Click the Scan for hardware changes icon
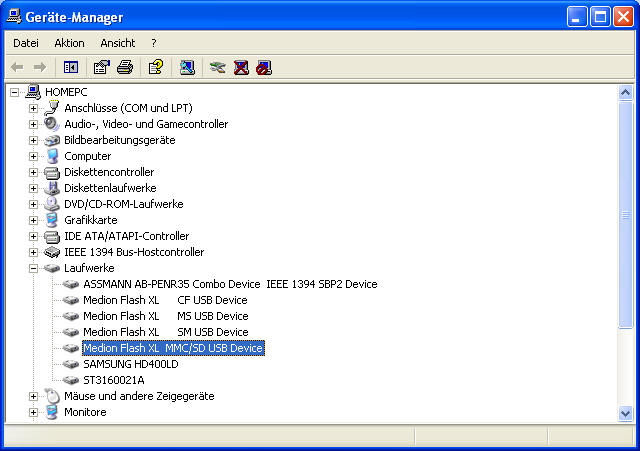The width and height of the screenshot is (640, 451). [x=187, y=67]
